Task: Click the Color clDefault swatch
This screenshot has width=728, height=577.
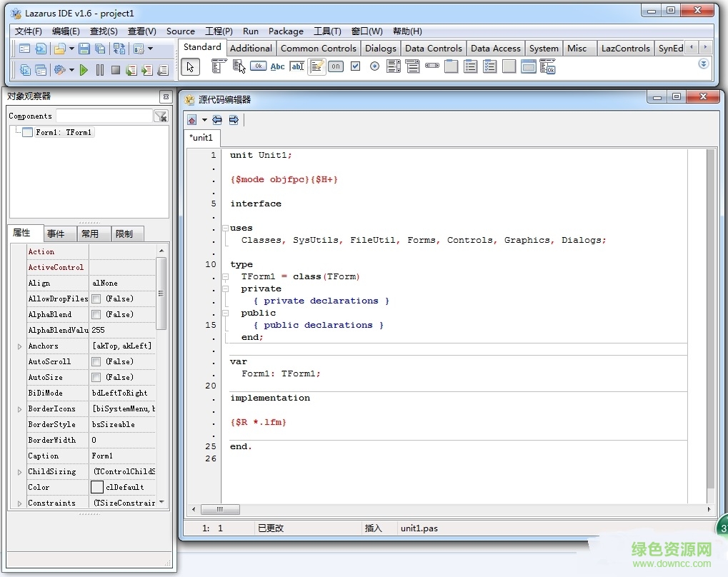Action: (x=97, y=487)
